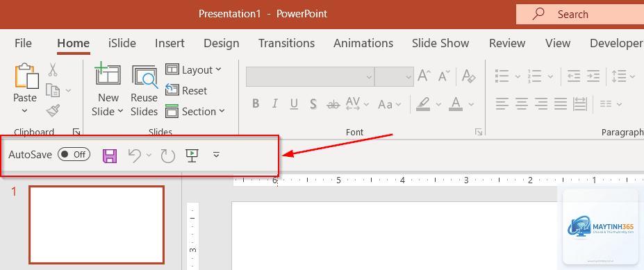Open the Font name combo box
The height and width of the screenshot is (270, 644).
(x=310, y=77)
